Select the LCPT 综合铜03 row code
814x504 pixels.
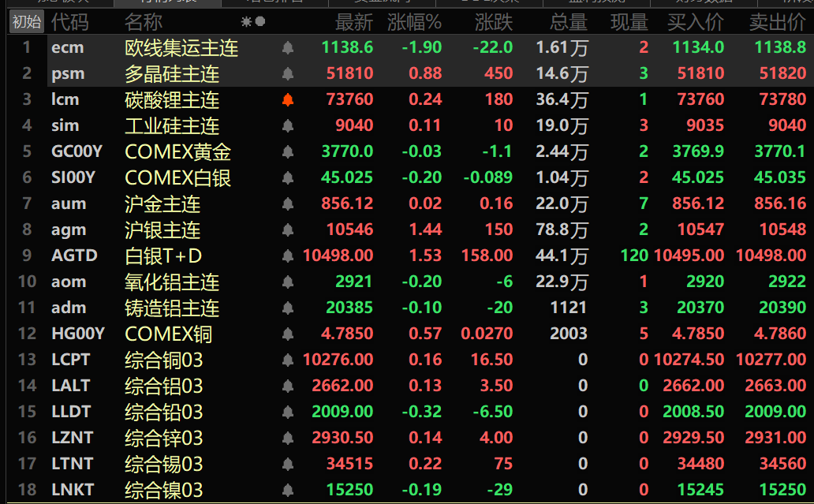pos(71,360)
